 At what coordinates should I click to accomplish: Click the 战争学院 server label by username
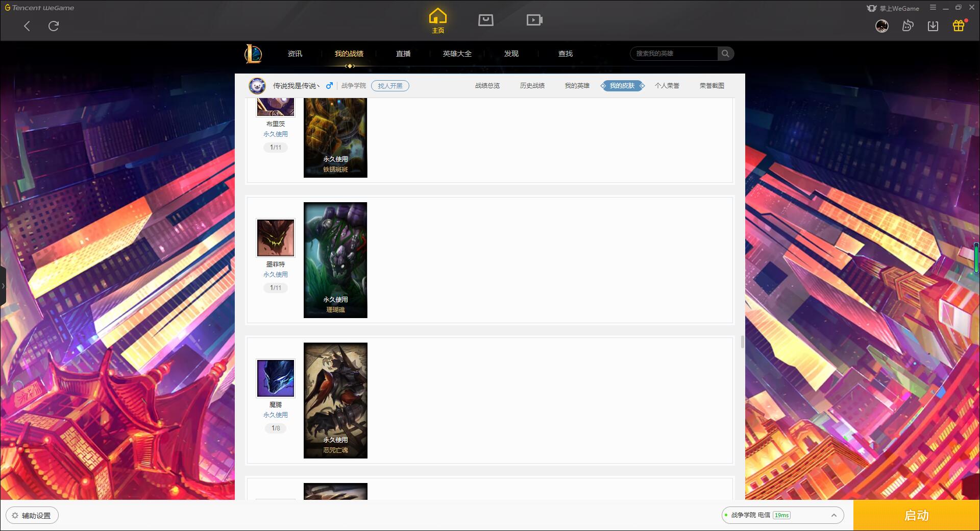click(354, 86)
